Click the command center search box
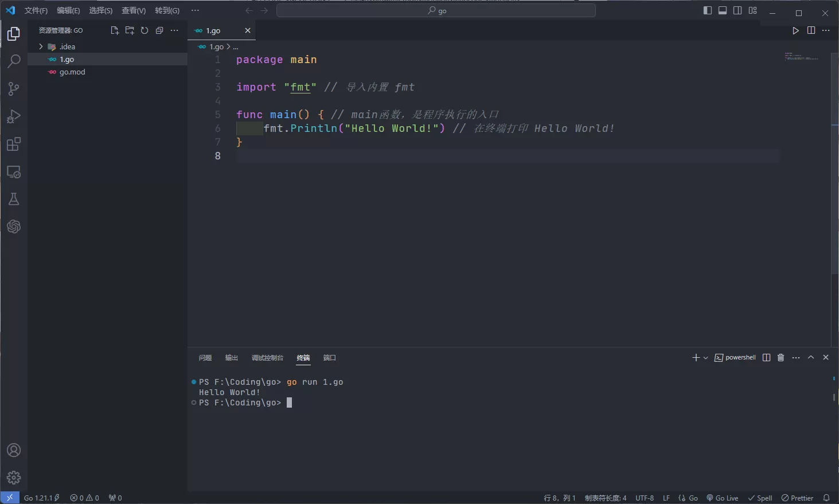Image resolution: width=839 pixels, height=504 pixels. pos(436,10)
